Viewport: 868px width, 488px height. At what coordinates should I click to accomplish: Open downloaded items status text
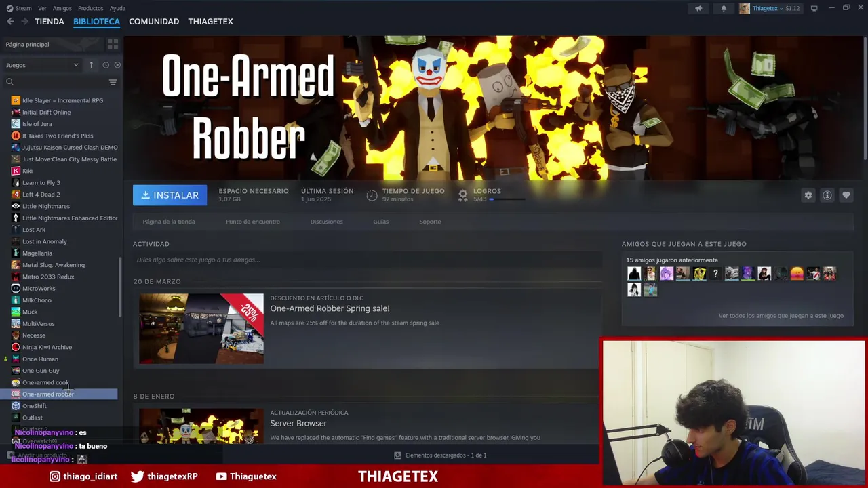point(446,455)
